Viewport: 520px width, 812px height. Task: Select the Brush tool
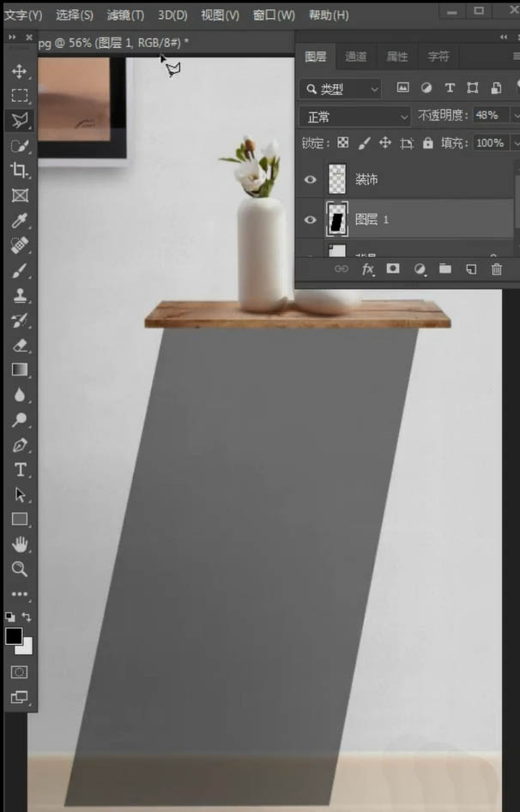tap(19, 270)
